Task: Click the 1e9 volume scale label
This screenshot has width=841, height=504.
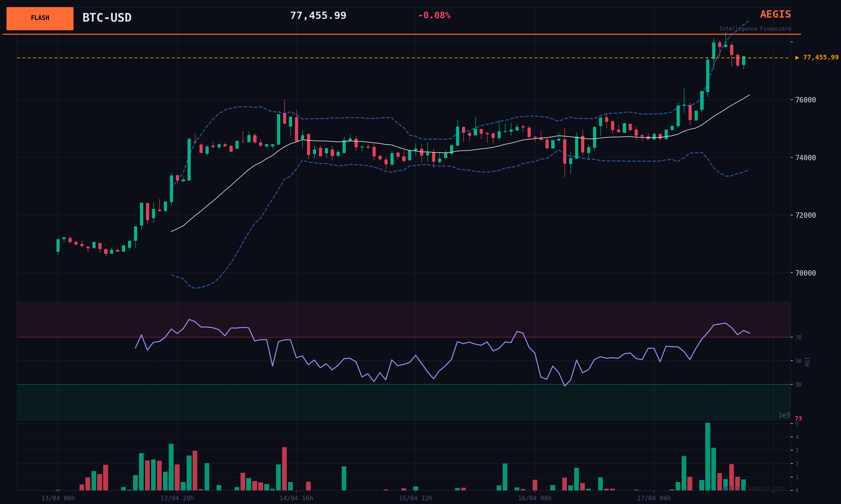Action: (x=784, y=415)
